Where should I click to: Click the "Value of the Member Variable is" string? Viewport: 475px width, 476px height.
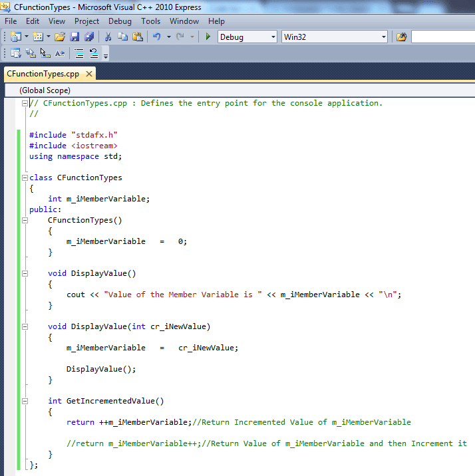pyautogui.click(x=183, y=295)
